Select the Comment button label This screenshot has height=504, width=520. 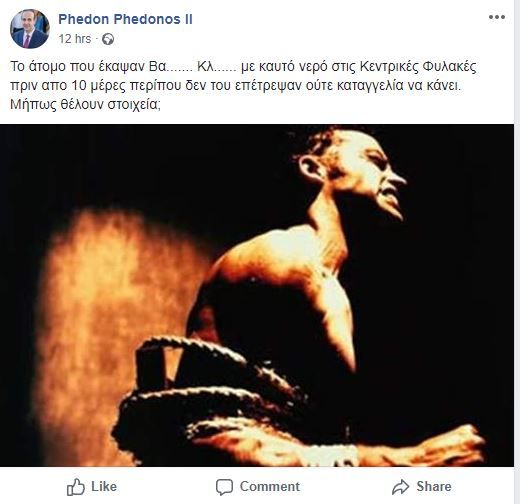[x=270, y=487]
